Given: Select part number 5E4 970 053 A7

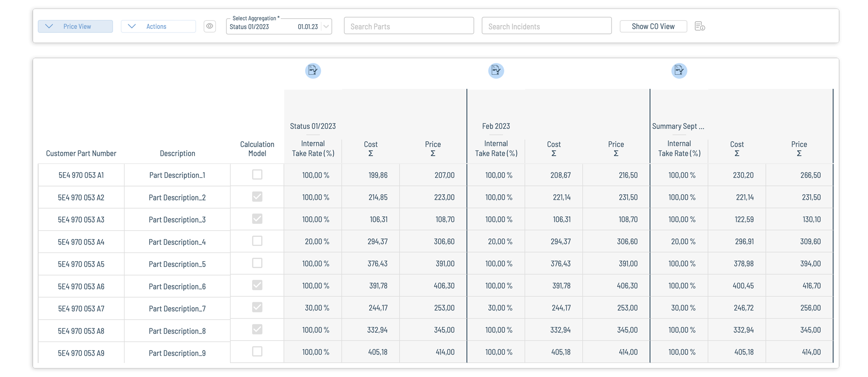Looking at the screenshot, I should coord(81,309).
